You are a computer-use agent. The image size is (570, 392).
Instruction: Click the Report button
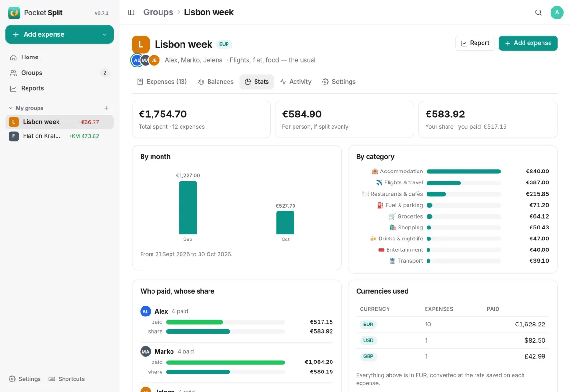(x=475, y=43)
